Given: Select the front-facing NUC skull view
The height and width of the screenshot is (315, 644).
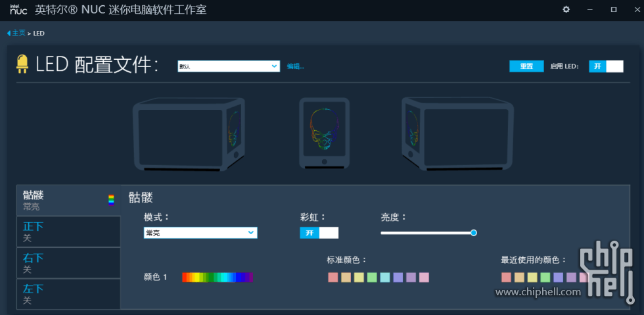Looking at the screenshot, I should pos(324,133).
